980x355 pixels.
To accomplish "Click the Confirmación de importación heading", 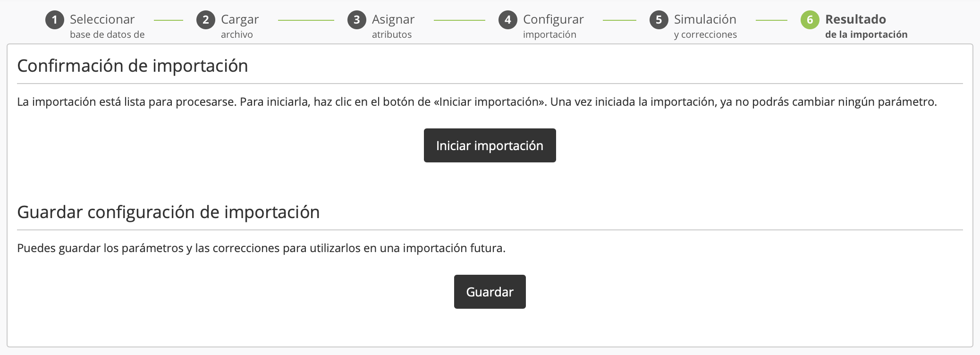I will (133, 66).
